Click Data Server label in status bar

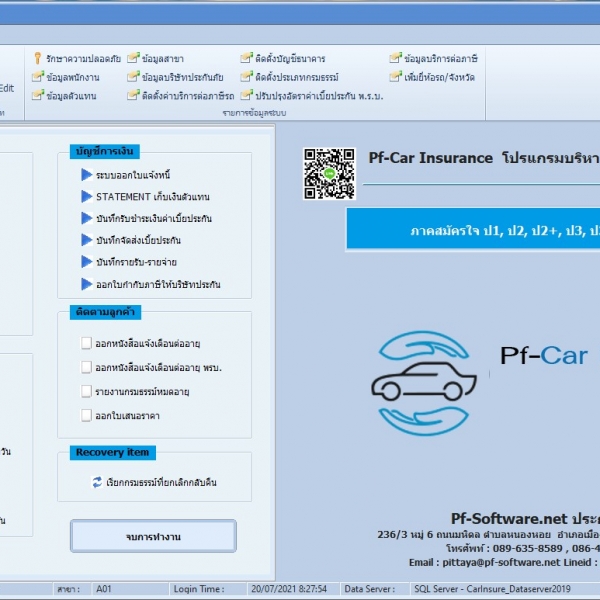click(370, 589)
